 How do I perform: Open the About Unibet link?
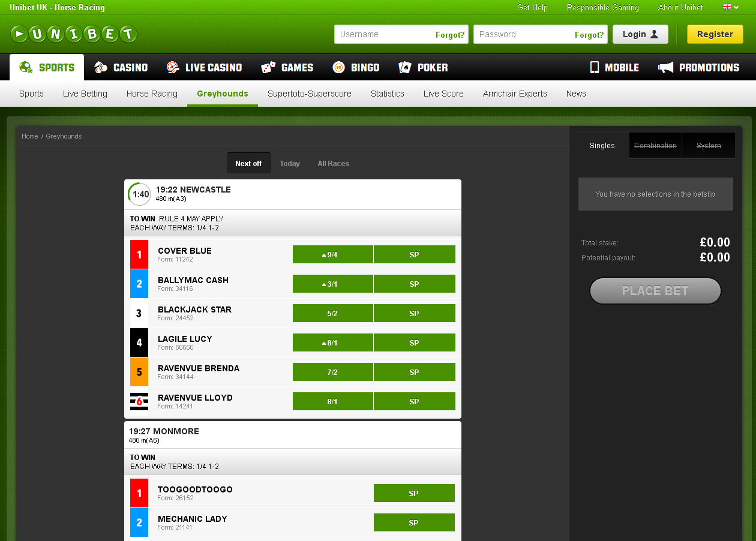[x=680, y=7]
